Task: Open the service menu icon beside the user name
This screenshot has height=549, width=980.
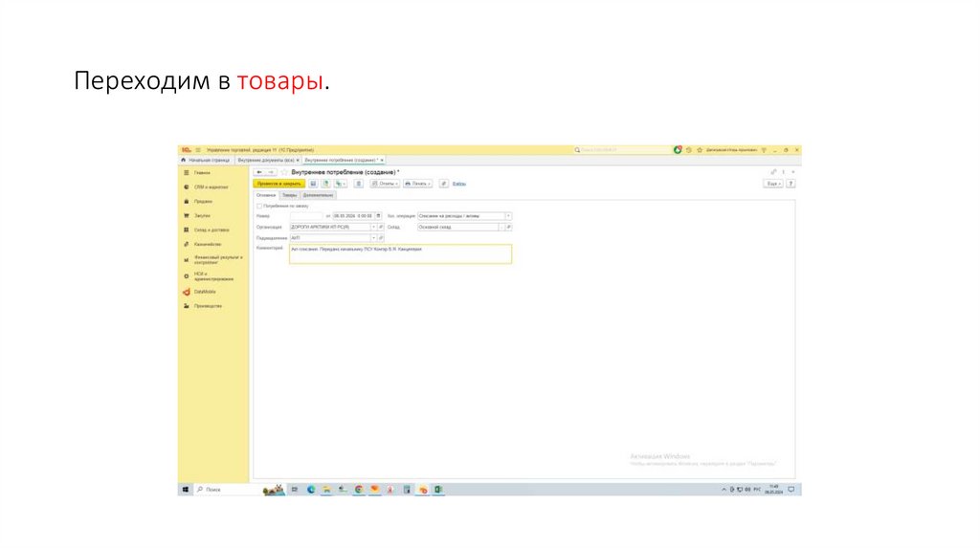Action: point(764,150)
